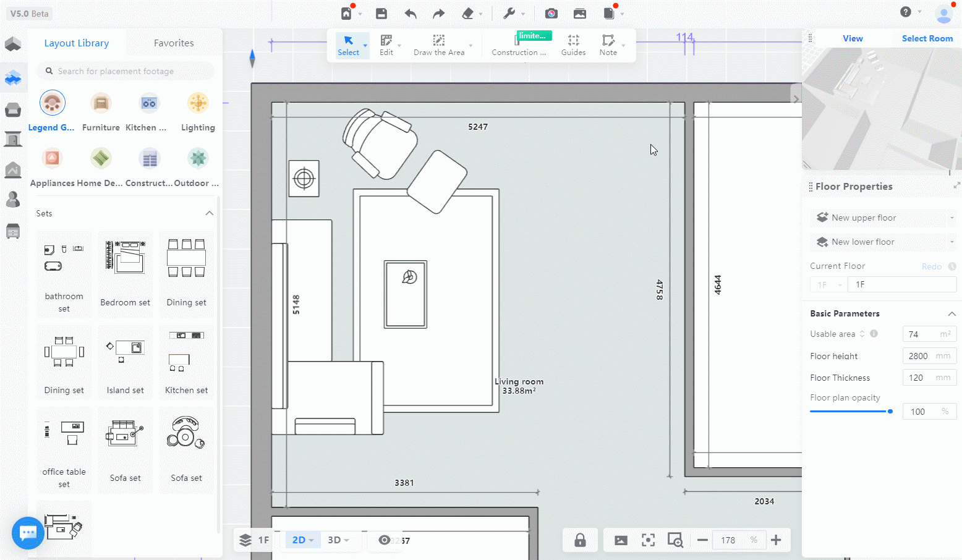The width and height of the screenshot is (962, 560).
Task: Switch to Select Room tab
Action: click(927, 38)
